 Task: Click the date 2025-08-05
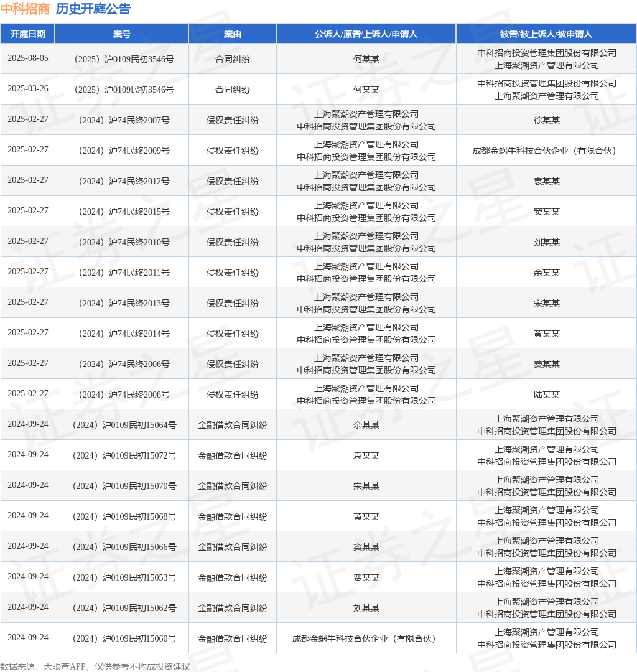[28, 58]
